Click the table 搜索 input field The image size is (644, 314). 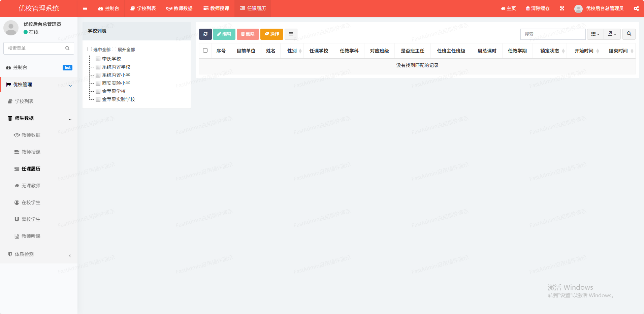[553, 34]
